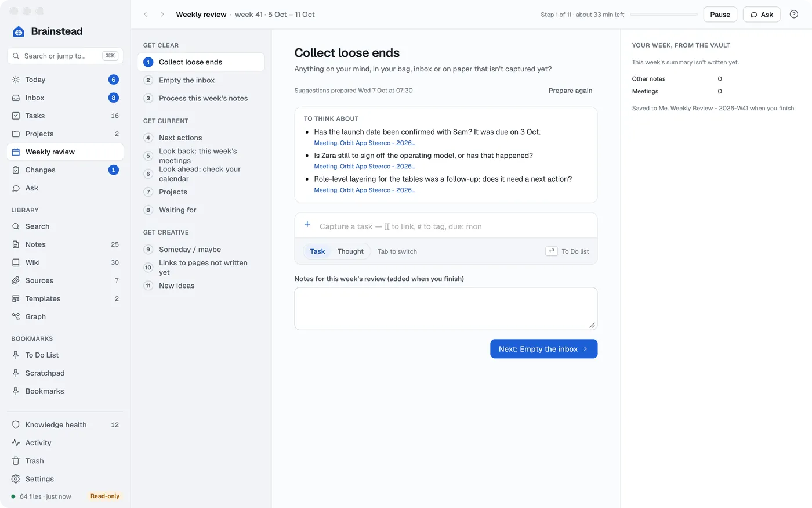Open the Trash bin icon
The height and width of the screenshot is (508, 812).
(16, 461)
